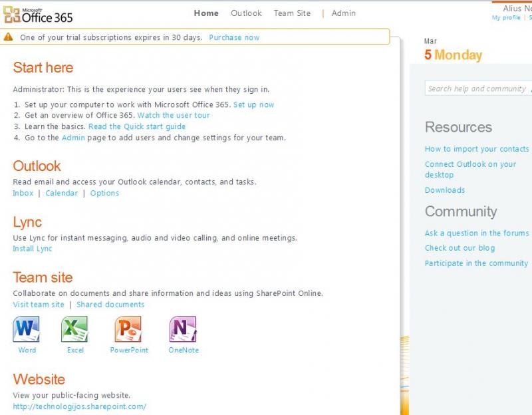Click the Website section heading
The width and height of the screenshot is (532, 415).
[x=39, y=379]
